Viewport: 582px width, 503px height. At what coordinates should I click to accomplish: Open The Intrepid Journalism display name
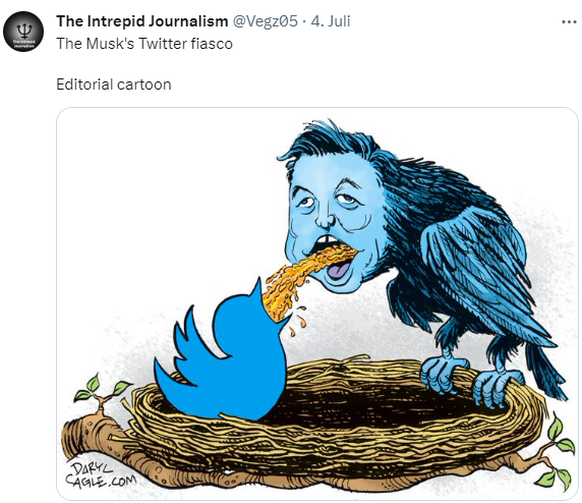[x=142, y=21]
